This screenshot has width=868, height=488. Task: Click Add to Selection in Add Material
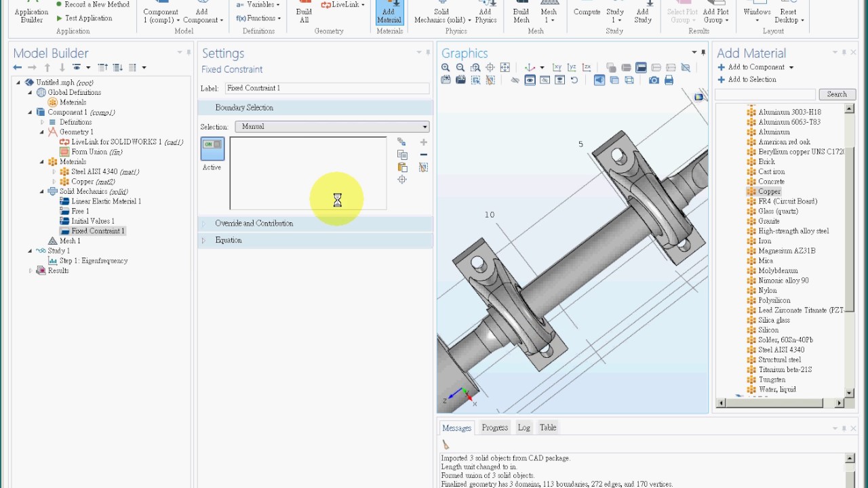tap(747, 79)
